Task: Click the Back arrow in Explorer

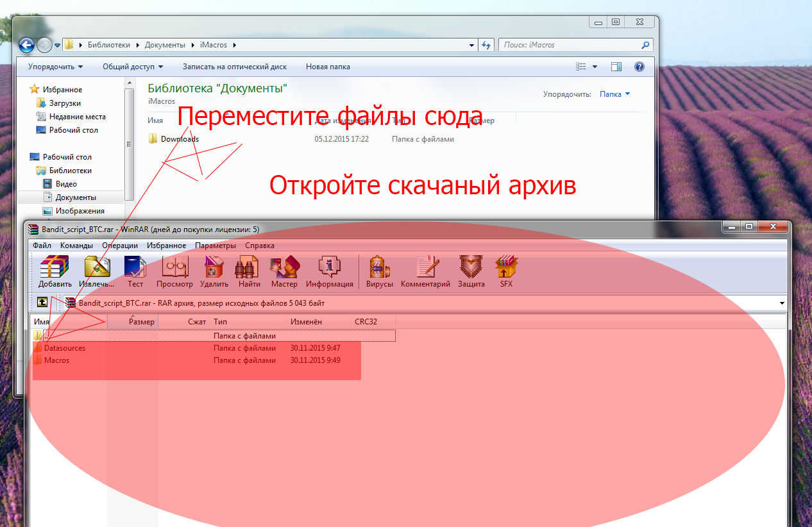Action: tap(26, 45)
